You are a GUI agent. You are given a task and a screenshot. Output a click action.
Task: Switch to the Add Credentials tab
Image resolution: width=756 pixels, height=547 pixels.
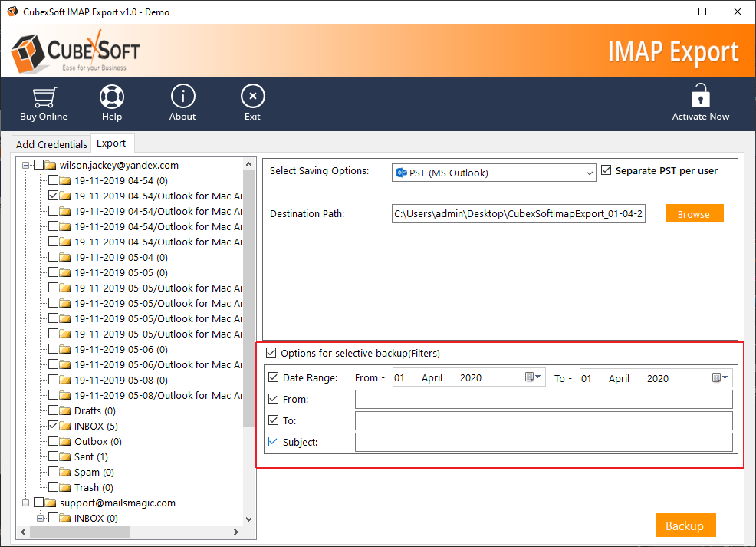pos(51,144)
